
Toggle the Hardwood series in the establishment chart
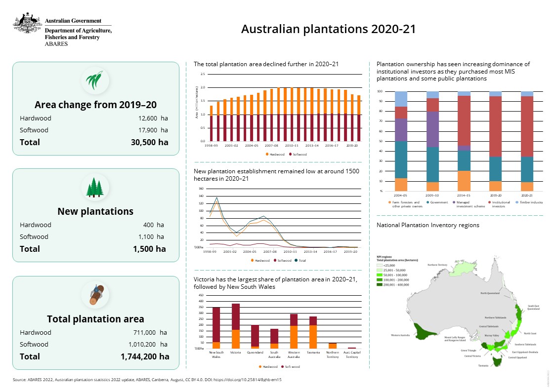click(253, 260)
